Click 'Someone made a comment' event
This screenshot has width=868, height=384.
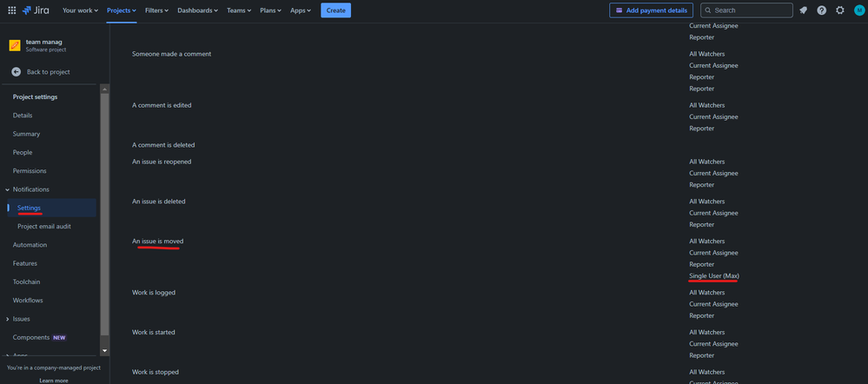tap(172, 54)
